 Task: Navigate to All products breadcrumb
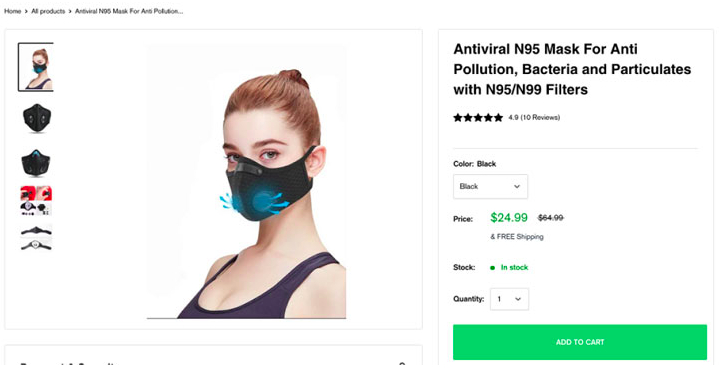click(48, 11)
